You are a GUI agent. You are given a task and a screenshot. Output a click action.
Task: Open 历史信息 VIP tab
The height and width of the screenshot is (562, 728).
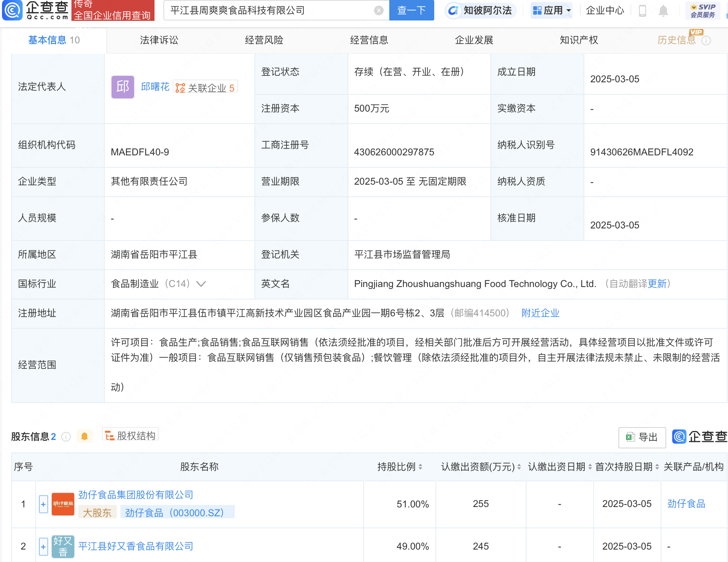coord(677,40)
